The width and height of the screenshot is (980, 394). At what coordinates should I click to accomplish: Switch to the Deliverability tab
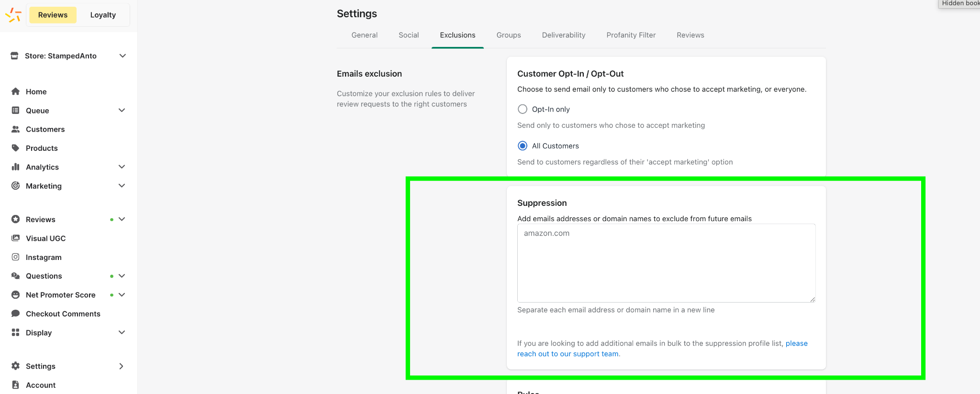click(x=564, y=35)
